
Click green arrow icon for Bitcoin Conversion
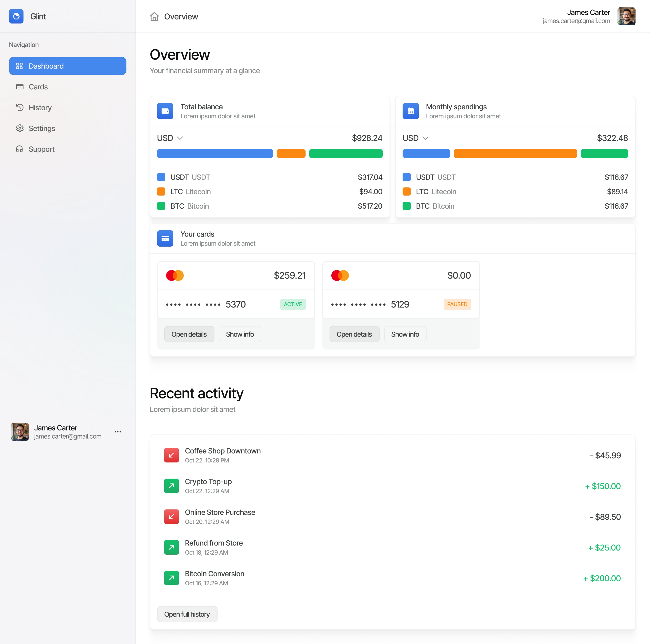[x=171, y=578]
